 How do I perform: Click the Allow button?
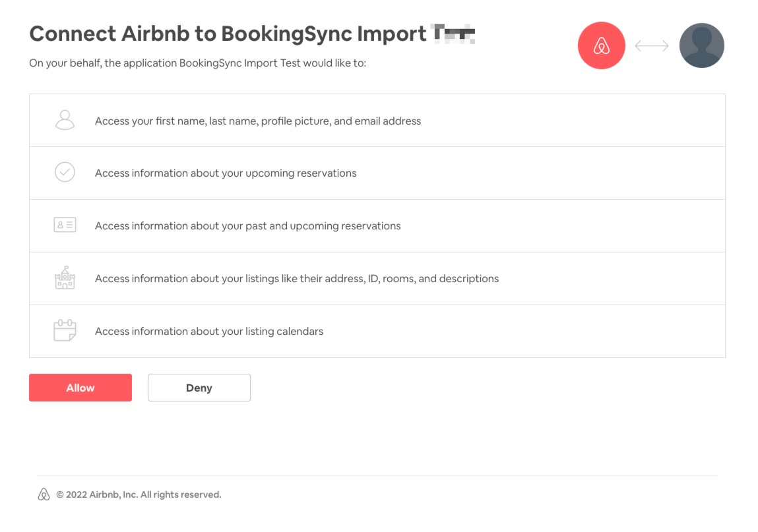coord(80,388)
